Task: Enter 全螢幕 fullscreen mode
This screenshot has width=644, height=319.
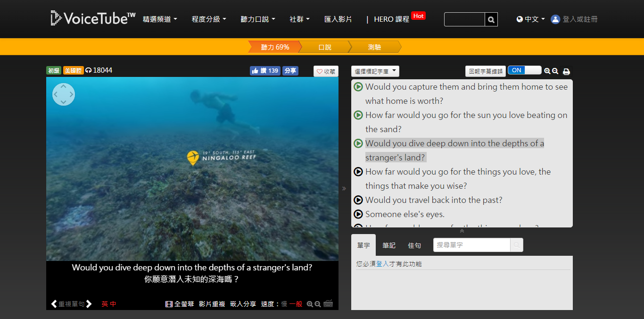Action: pyautogui.click(x=180, y=304)
